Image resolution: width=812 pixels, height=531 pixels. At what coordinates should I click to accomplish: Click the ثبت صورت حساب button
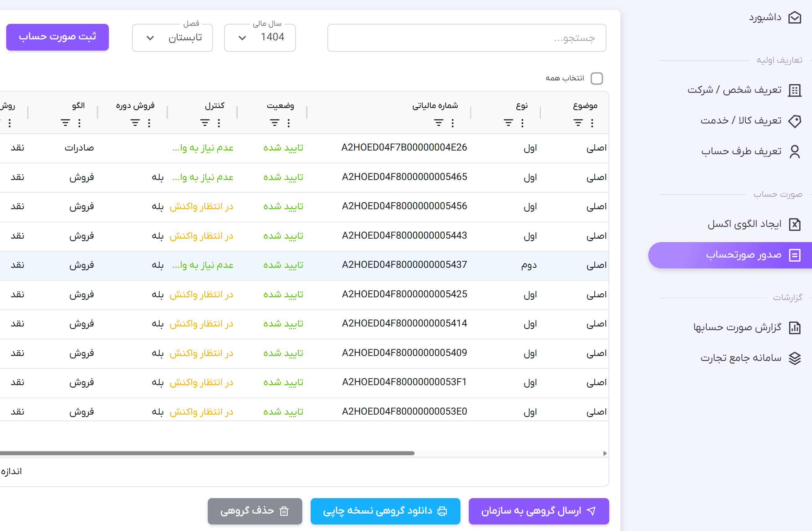57,37
